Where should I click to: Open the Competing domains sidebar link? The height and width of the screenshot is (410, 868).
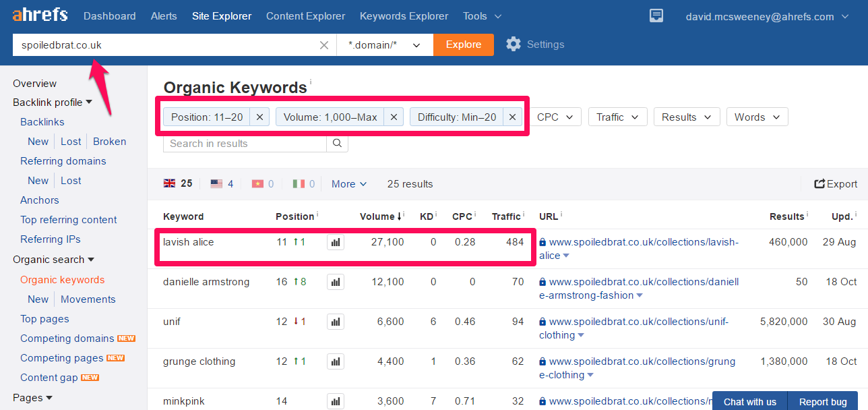[67, 339]
